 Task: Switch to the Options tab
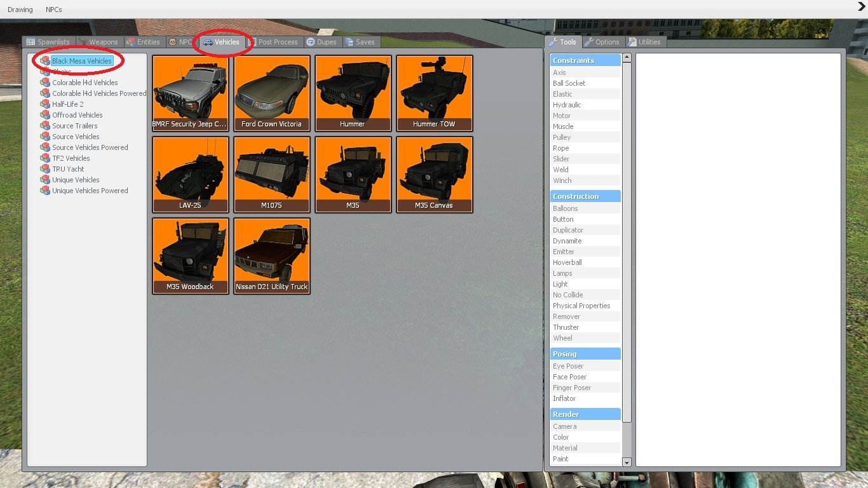pos(602,42)
